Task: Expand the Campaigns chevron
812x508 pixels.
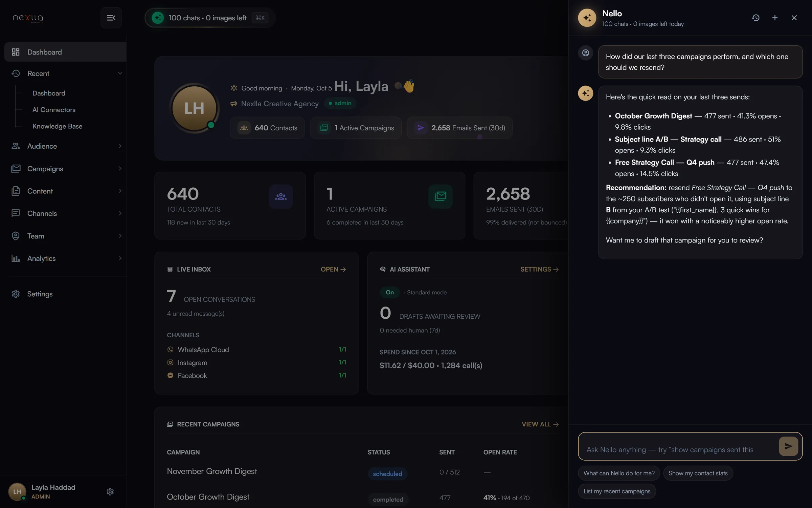Action: [x=120, y=168]
